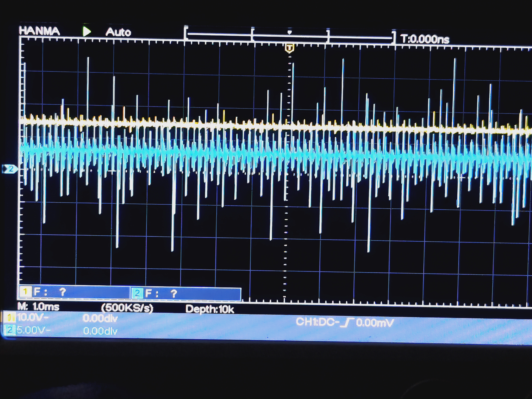Tap the rising edge trigger slope symbol
Viewport: 532px width, 399px height.
pyautogui.click(x=347, y=323)
